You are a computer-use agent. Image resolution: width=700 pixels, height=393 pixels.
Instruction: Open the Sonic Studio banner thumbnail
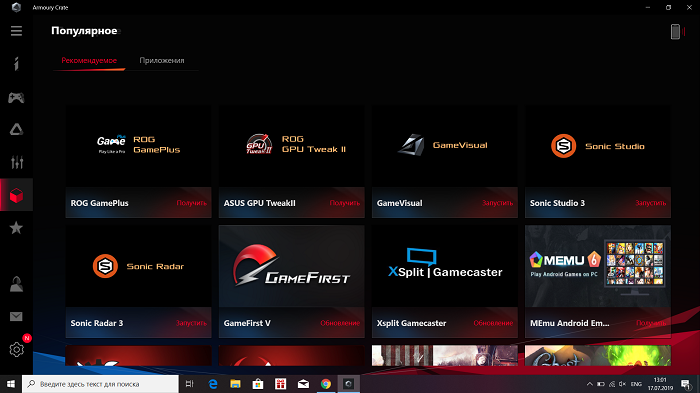click(598, 146)
